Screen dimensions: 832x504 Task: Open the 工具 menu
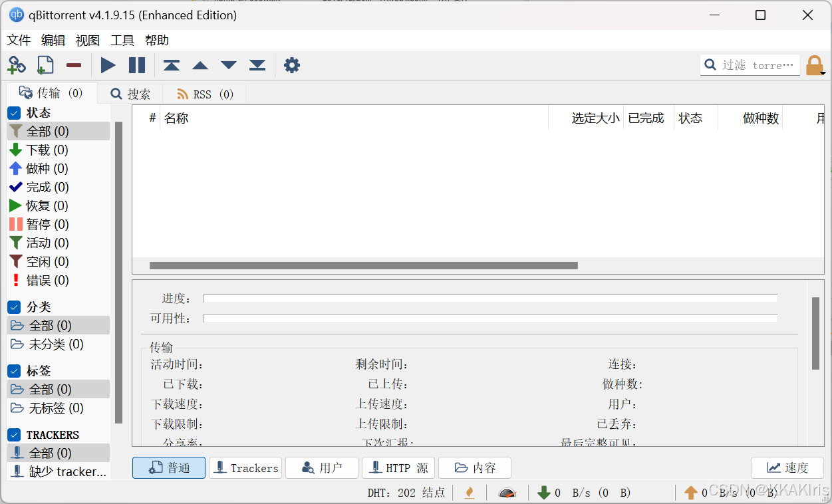122,41
